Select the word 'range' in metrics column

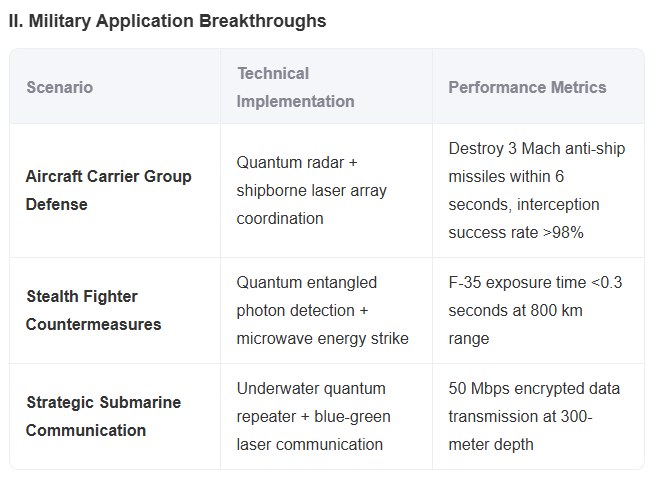(x=469, y=338)
